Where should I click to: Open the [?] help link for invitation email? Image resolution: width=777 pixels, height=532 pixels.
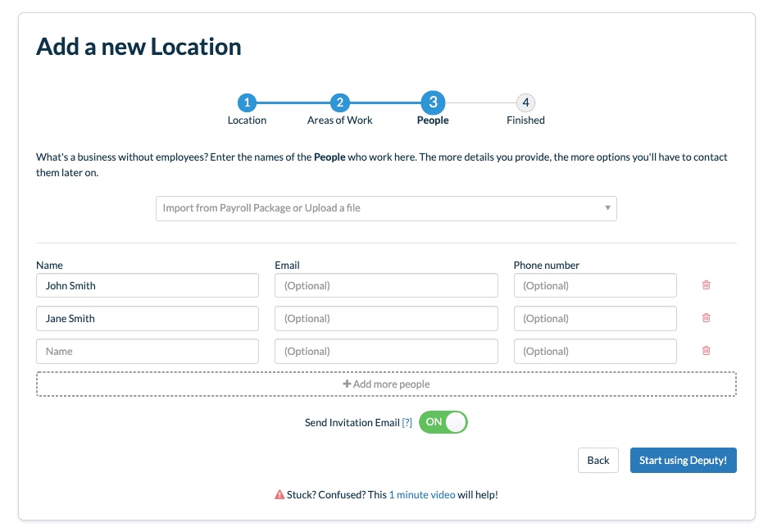pos(407,422)
